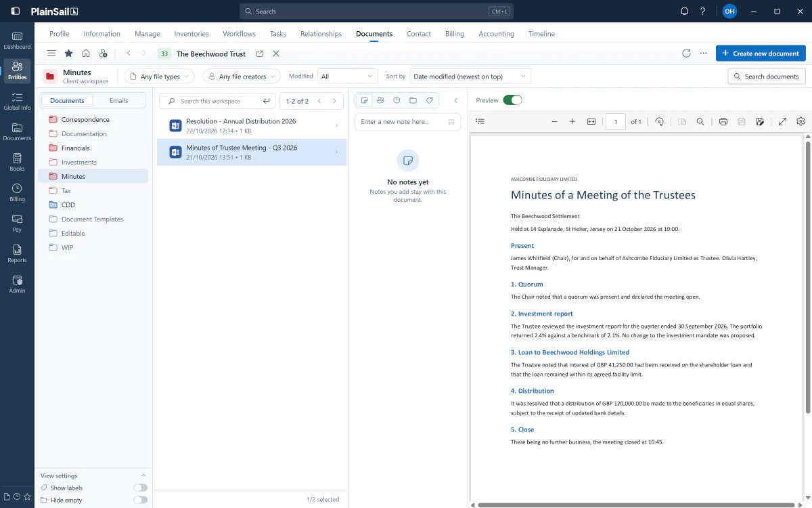Open the Document Templates folder
Viewport: 812px width, 508px height.
pyautogui.click(x=93, y=219)
